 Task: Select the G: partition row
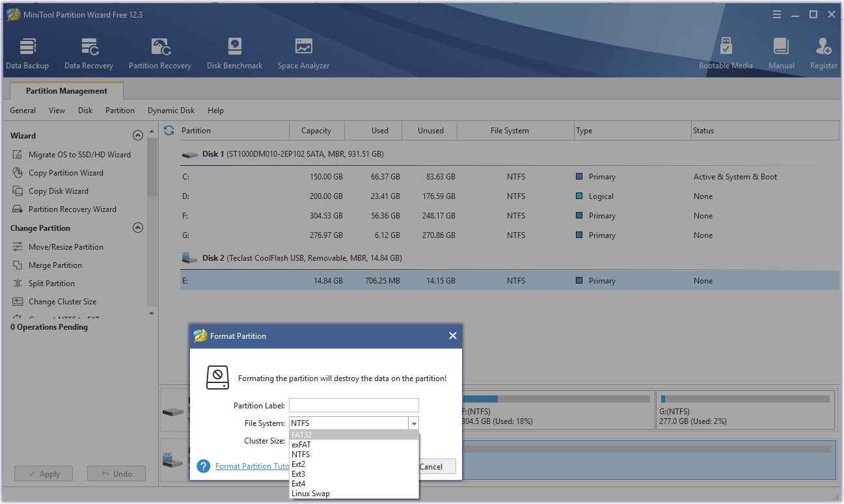tap(510, 235)
